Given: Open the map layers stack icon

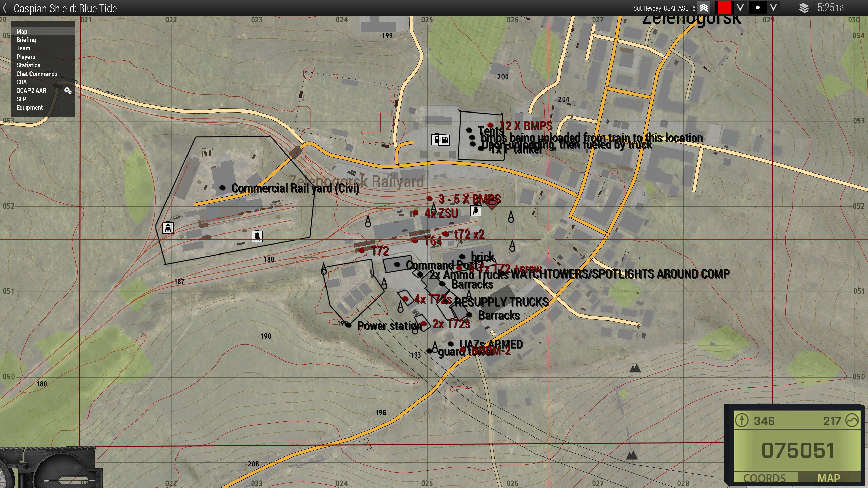Looking at the screenshot, I should [804, 8].
